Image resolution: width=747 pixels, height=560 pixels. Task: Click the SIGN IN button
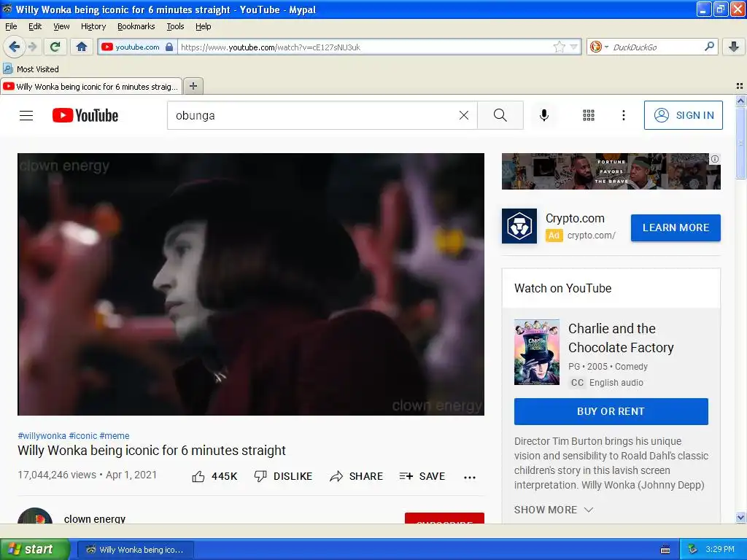683,115
